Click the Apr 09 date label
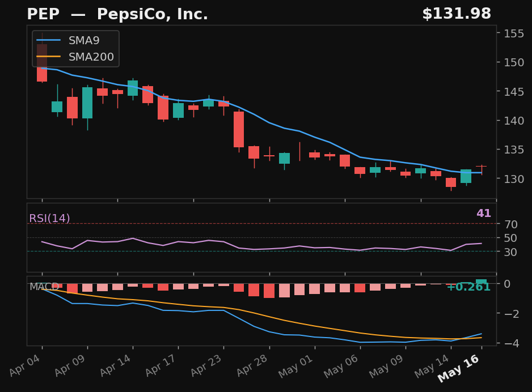Image resolution: width=532 pixels, height=392 pixels. tap(70, 365)
